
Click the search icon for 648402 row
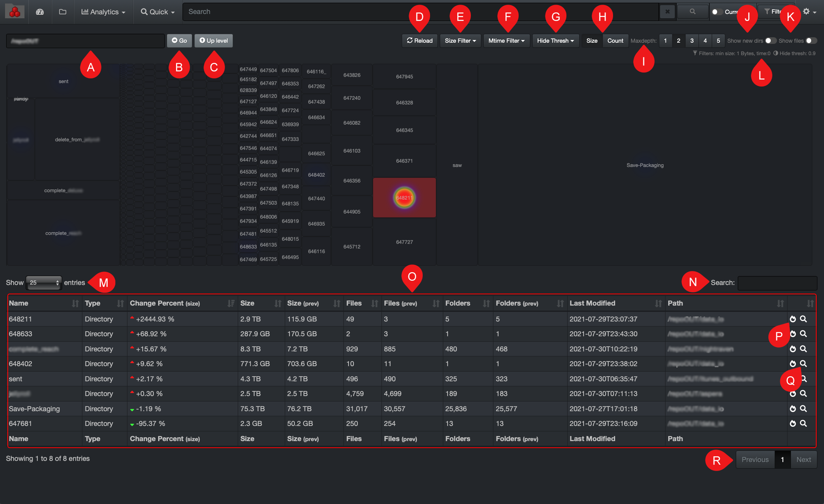pos(803,364)
